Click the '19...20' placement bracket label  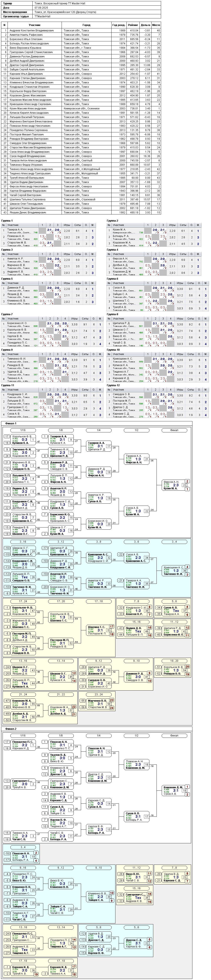click(174, 661)
